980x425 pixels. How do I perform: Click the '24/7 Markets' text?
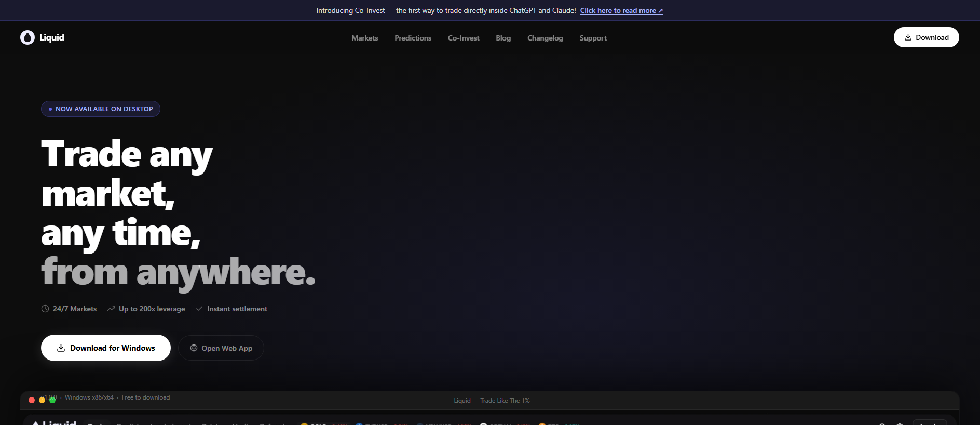click(x=75, y=309)
